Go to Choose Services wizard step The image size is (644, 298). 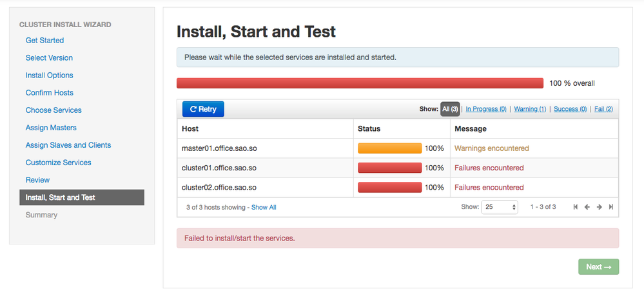click(54, 110)
